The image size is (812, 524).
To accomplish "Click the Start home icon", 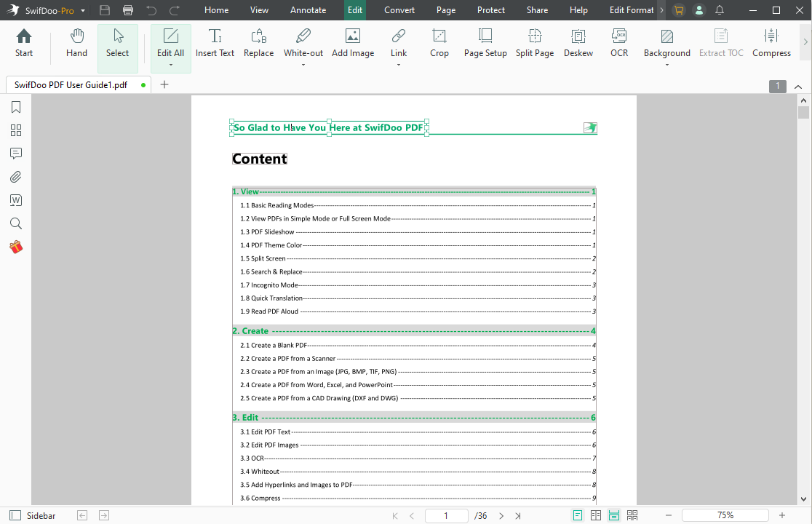I will coord(24,44).
